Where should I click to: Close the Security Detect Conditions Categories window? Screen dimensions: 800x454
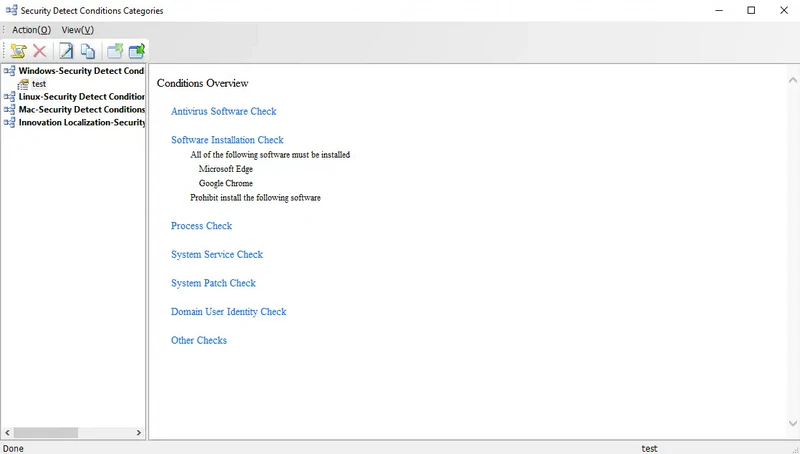click(784, 10)
